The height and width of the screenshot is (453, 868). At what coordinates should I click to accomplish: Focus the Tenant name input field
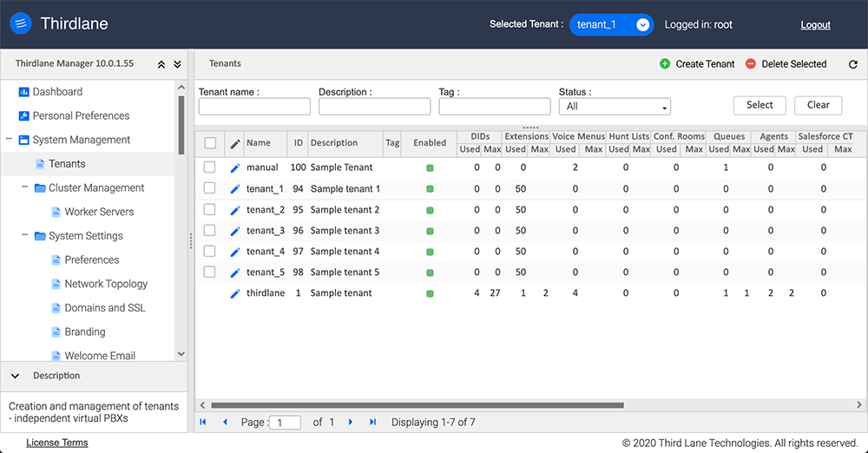point(254,107)
